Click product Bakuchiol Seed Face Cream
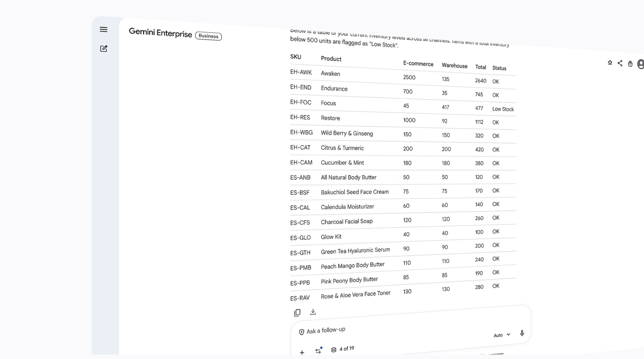644x359 pixels. point(355,192)
